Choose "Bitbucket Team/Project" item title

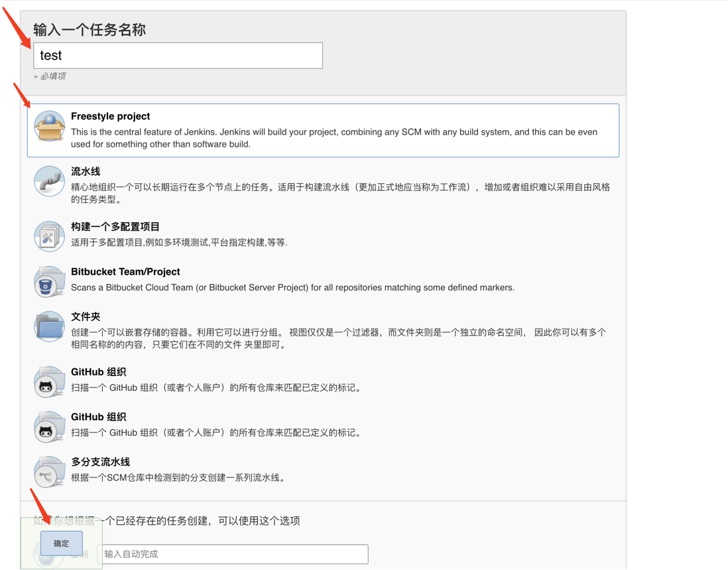125,272
